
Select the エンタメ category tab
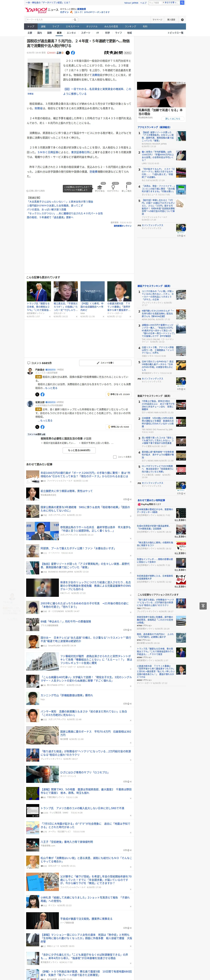click(71, 33)
